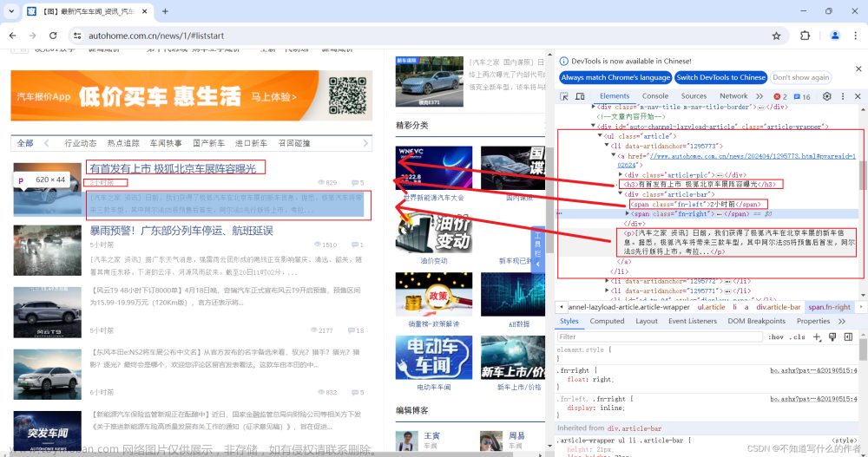Image resolution: width=868 pixels, height=457 pixels.
Task: Click the red error count badge
Action: (780, 96)
